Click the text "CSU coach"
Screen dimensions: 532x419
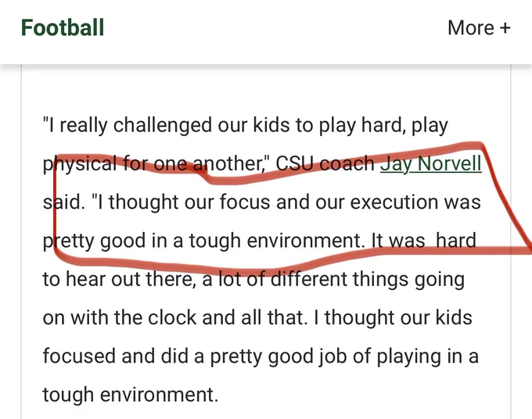[x=325, y=163]
